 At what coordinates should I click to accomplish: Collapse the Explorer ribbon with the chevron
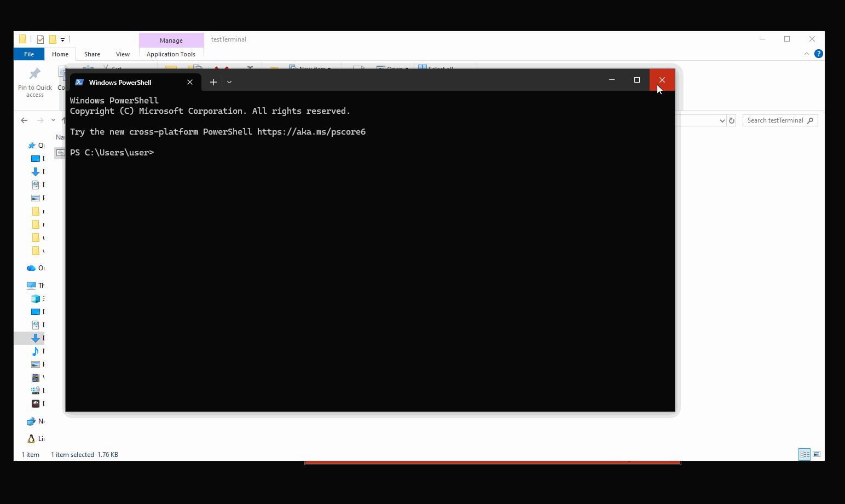click(x=806, y=54)
